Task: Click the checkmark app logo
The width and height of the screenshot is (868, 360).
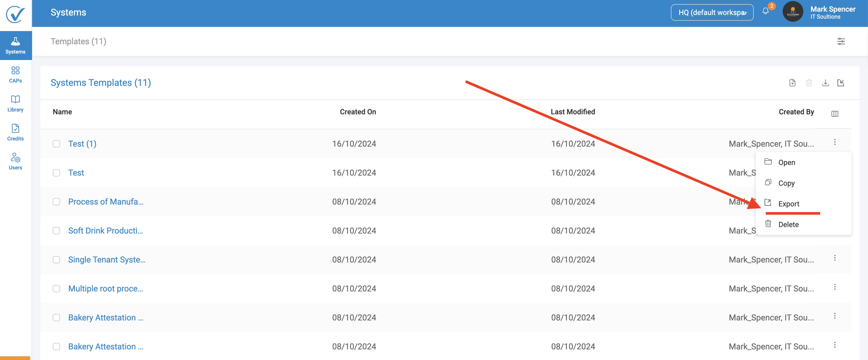Action: point(16,14)
